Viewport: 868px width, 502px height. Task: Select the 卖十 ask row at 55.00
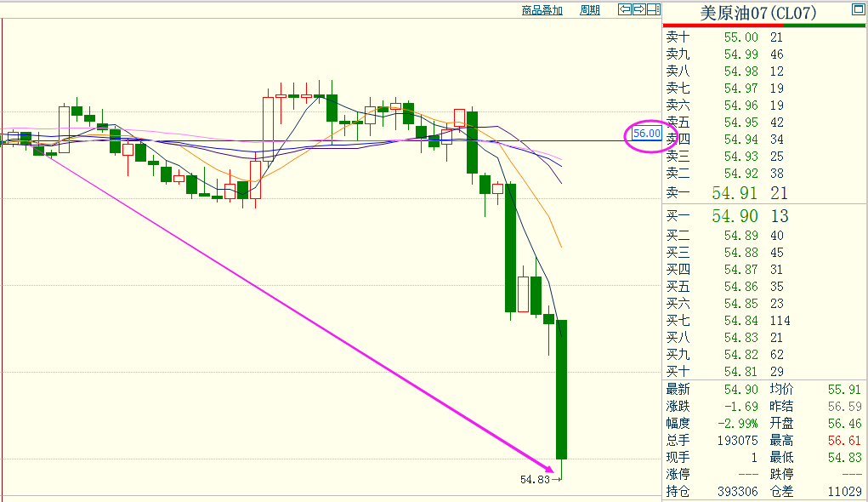[764, 37]
